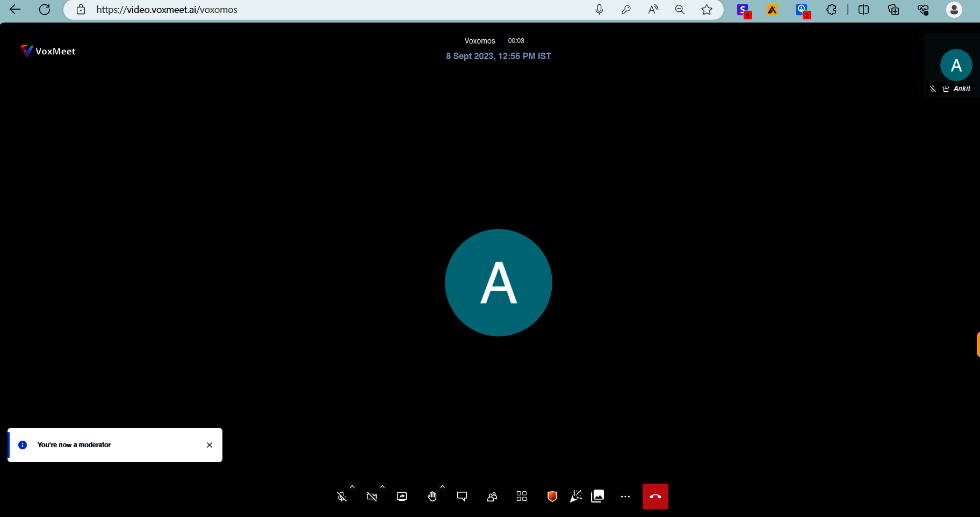Open the chat panel
Image resolution: width=980 pixels, height=517 pixels.
[462, 496]
